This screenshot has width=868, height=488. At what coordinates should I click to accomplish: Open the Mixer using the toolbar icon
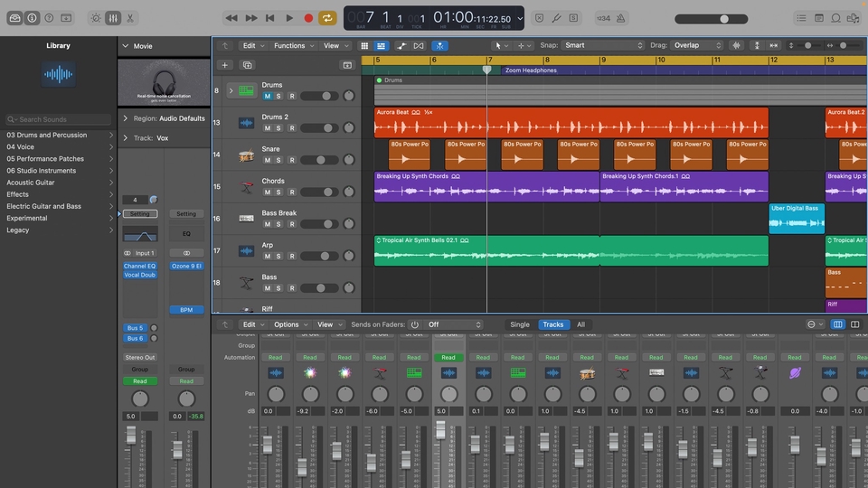tap(112, 18)
